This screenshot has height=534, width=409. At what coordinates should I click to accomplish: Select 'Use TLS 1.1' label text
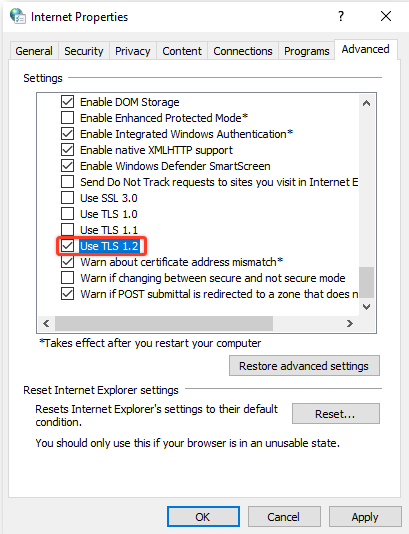[x=109, y=230]
